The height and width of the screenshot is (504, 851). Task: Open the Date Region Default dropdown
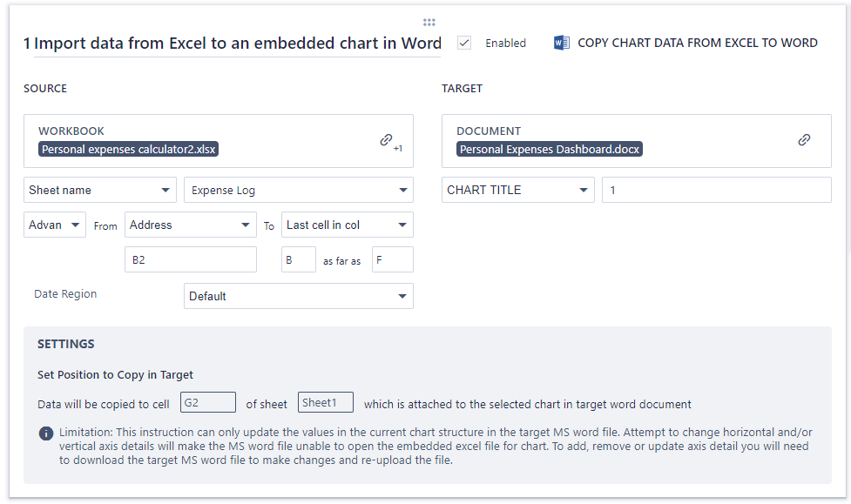click(x=299, y=296)
